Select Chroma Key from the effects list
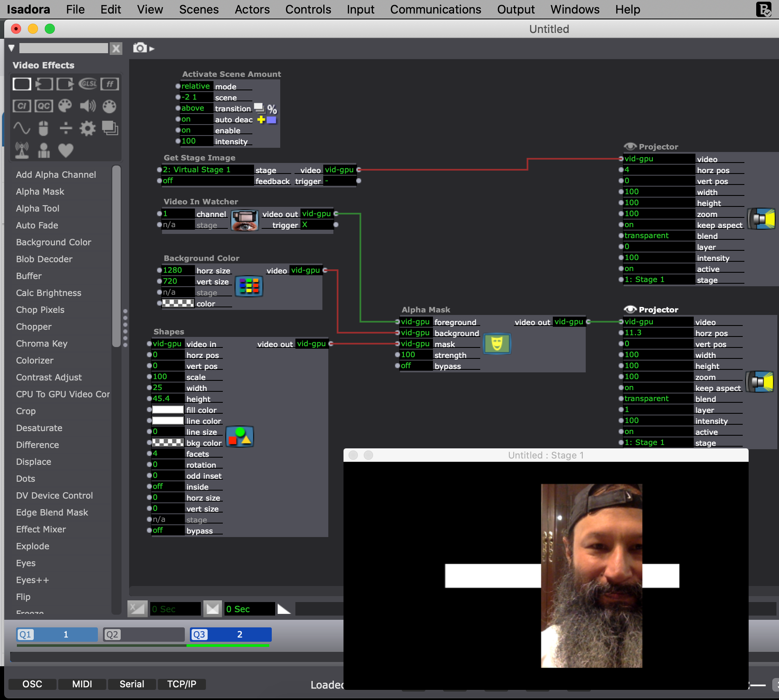Screen dimensions: 779x700 (x=41, y=344)
